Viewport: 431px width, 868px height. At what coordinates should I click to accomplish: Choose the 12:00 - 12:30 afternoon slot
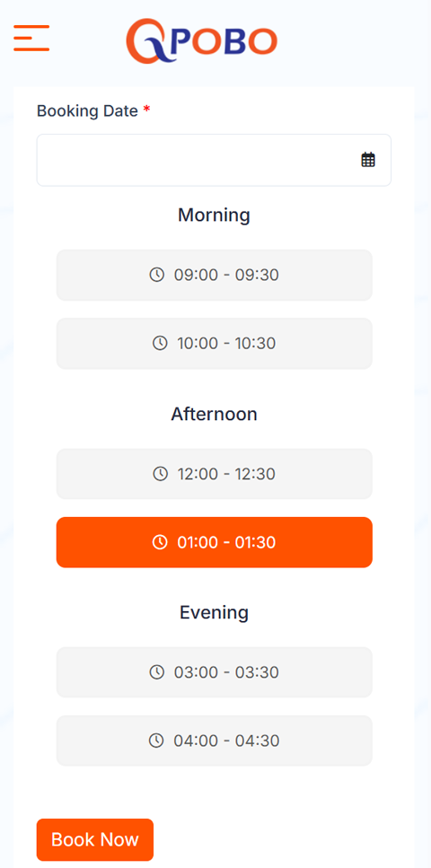[215, 474]
